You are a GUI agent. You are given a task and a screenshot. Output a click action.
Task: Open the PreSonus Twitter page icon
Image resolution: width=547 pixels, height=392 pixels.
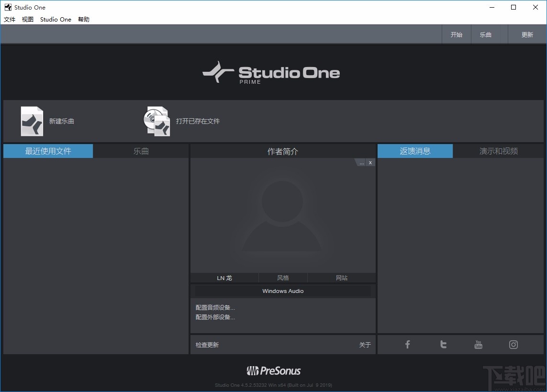pyautogui.click(x=444, y=345)
